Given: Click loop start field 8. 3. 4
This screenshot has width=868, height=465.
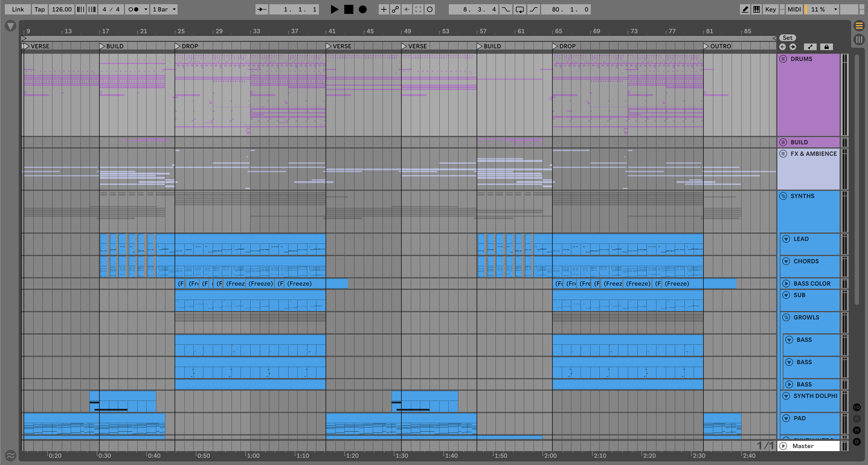Looking at the screenshot, I should click(x=474, y=9).
